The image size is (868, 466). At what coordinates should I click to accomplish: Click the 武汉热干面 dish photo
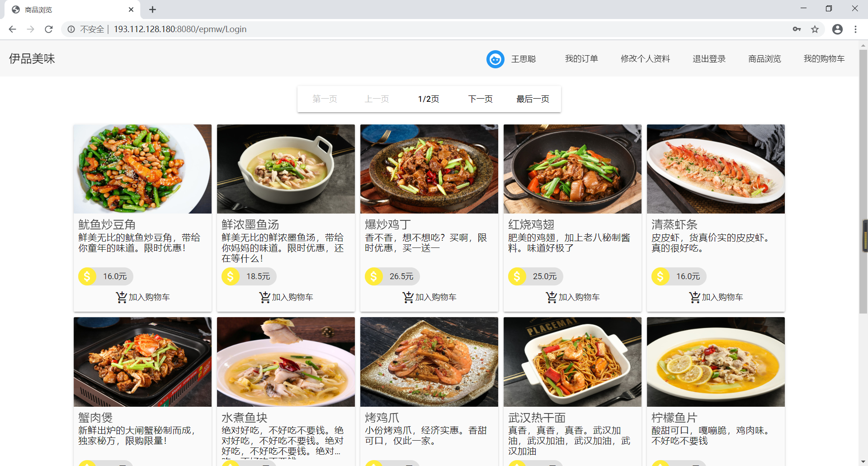coord(572,362)
